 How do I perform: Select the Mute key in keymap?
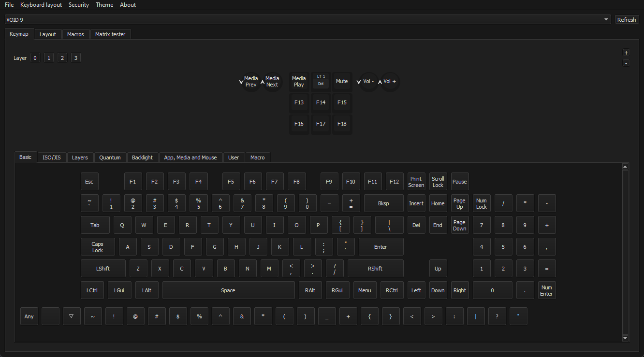tap(342, 82)
